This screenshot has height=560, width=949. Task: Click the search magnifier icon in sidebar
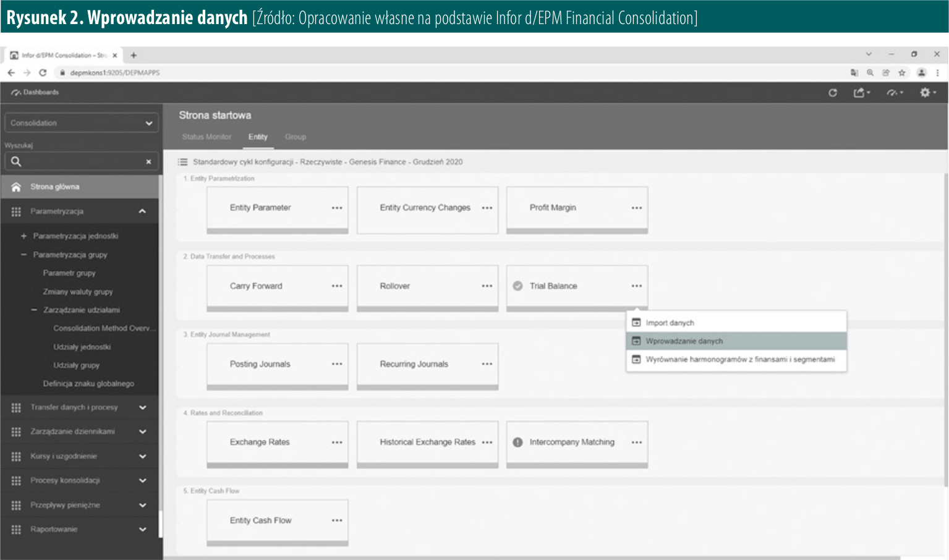coord(16,161)
